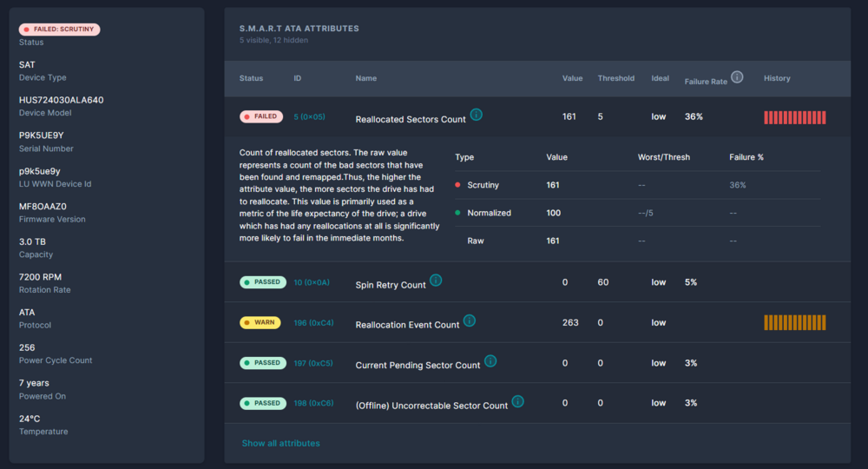Image resolution: width=868 pixels, height=469 pixels.
Task: Click info icon beside Current Pending Sector Count
Action: 490,361
